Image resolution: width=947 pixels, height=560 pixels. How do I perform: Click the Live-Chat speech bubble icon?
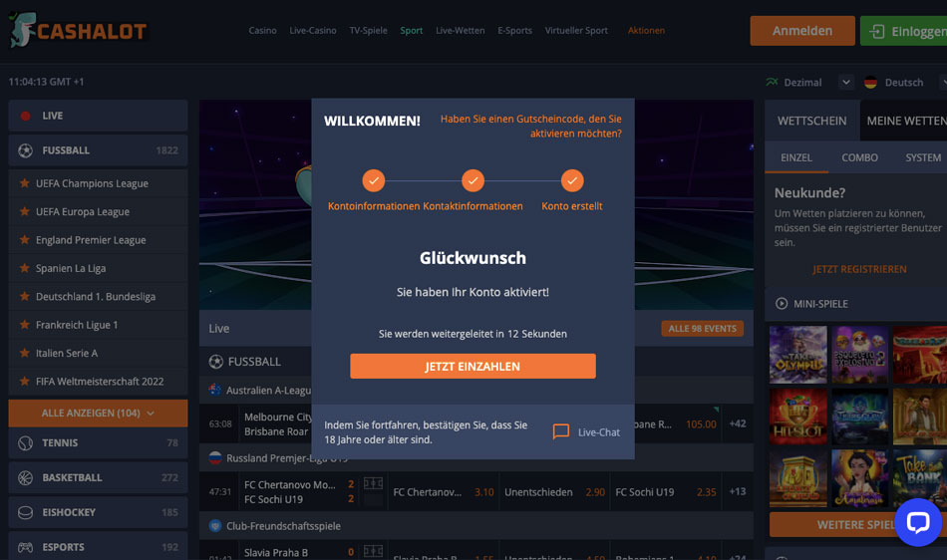561,431
